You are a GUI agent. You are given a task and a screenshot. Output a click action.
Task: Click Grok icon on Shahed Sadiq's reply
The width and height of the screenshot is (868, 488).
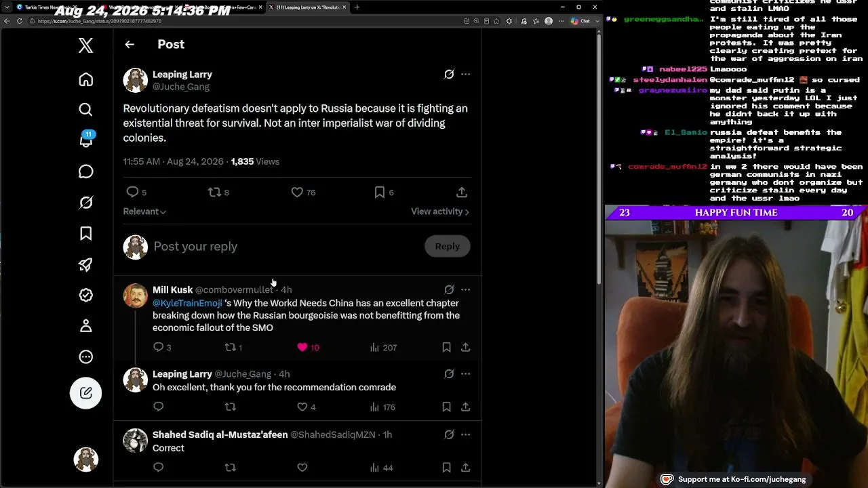(x=449, y=434)
